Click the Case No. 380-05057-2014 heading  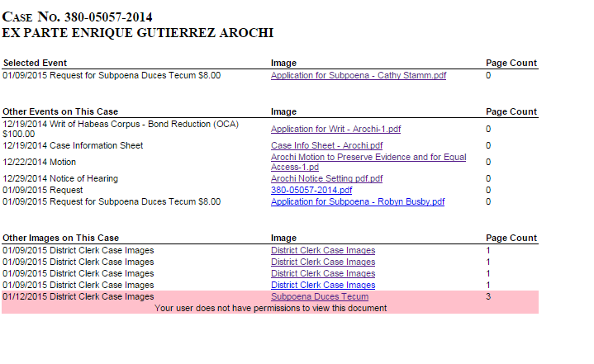(78, 17)
